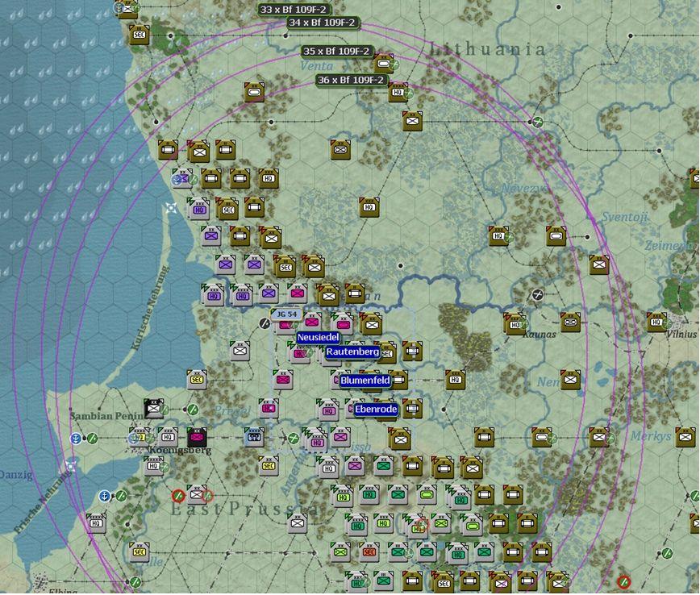Click the Danzig label

(x=16, y=475)
